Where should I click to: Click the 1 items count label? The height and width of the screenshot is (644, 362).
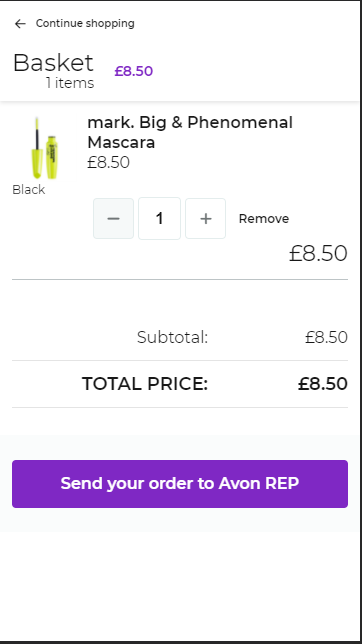70,83
